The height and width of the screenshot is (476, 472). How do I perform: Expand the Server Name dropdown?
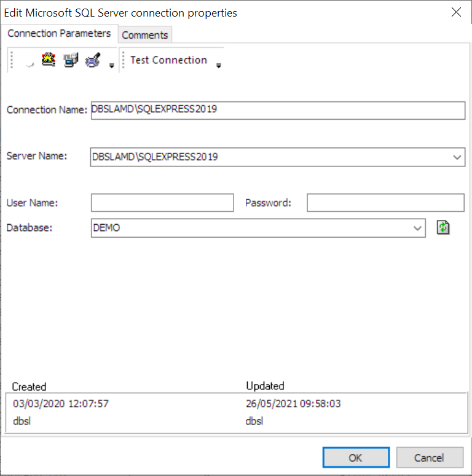(457, 157)
